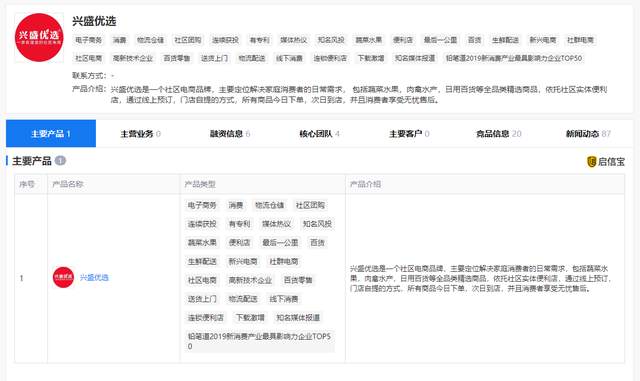Screen dimensions: 640x381
Task: Open the 主要客户 tab
Action: [x=409, y=134]
